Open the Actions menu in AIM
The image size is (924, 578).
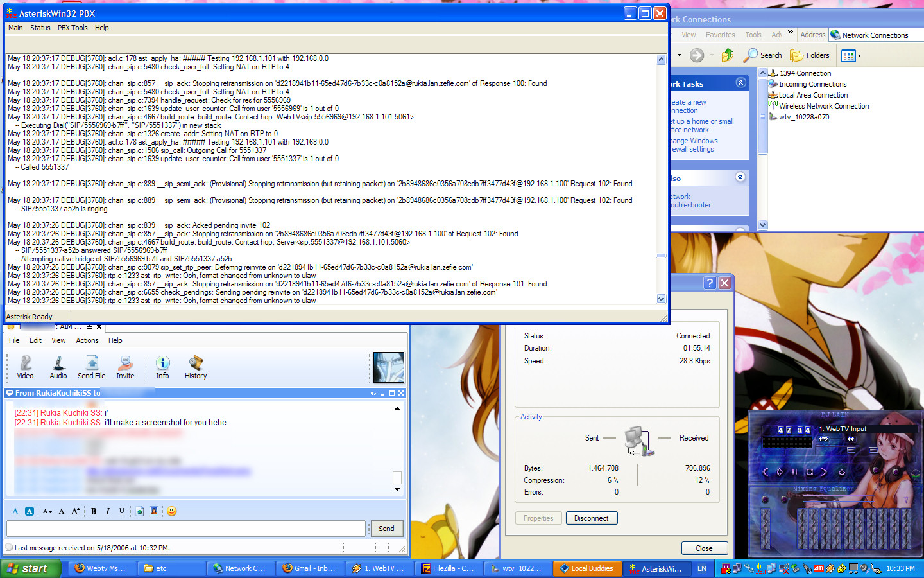coord(87,340)
